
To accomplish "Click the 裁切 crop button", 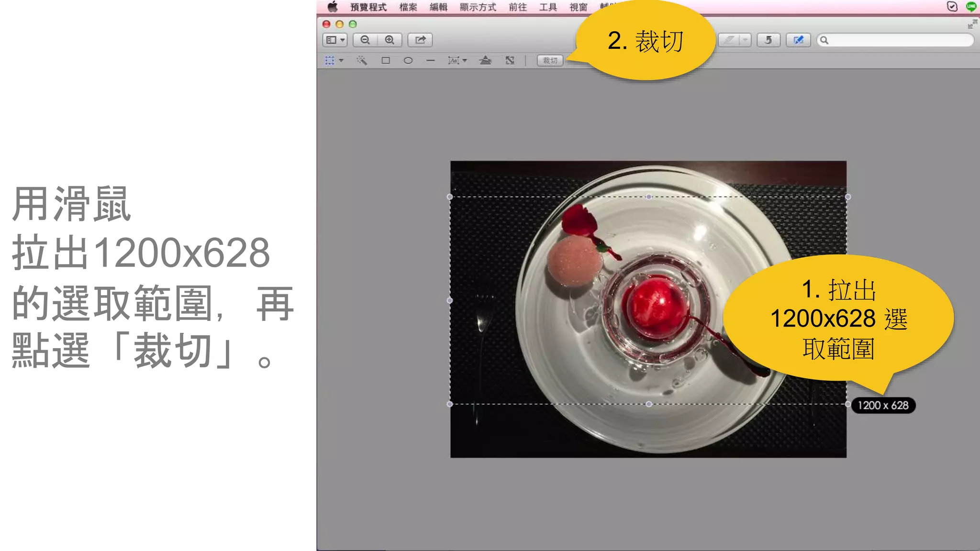I will [x=550, y=61].
